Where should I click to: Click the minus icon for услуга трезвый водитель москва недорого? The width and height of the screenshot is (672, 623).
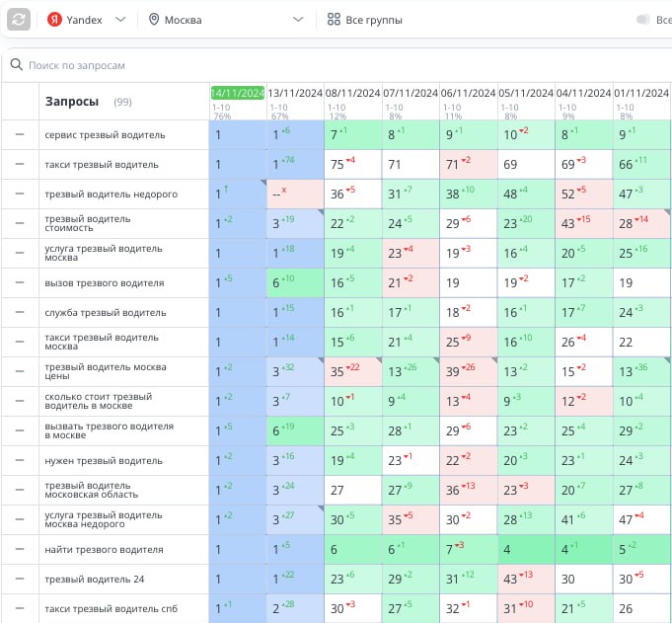[20, 519]
